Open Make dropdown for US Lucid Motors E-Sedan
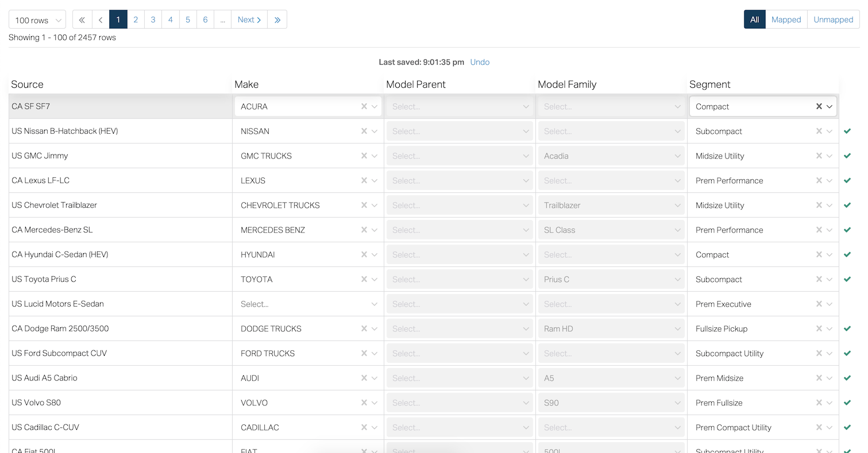Viewport: 868px width, 453px height. (375, 304)
